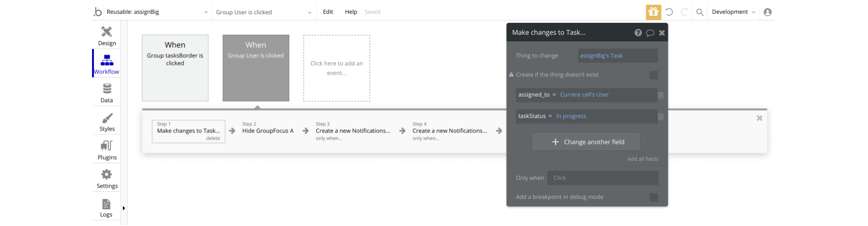
Task: Delete the assigned_to field with trash icon
Action: tap(661, 95)
